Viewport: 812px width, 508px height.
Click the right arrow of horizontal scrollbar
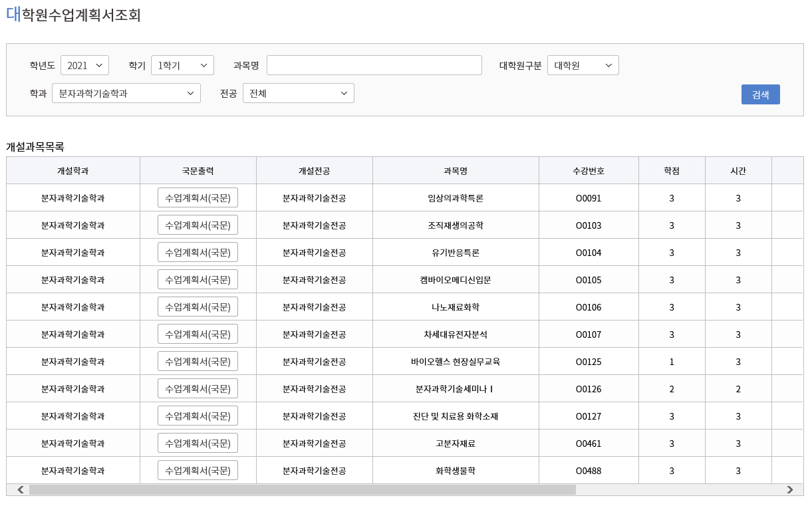click(x=789, y=490)
